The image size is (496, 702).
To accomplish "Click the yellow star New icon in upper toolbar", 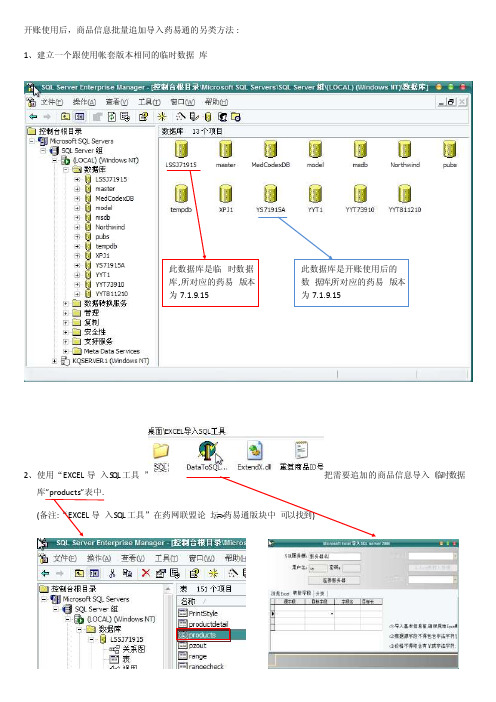I will (x=162, y=117).
